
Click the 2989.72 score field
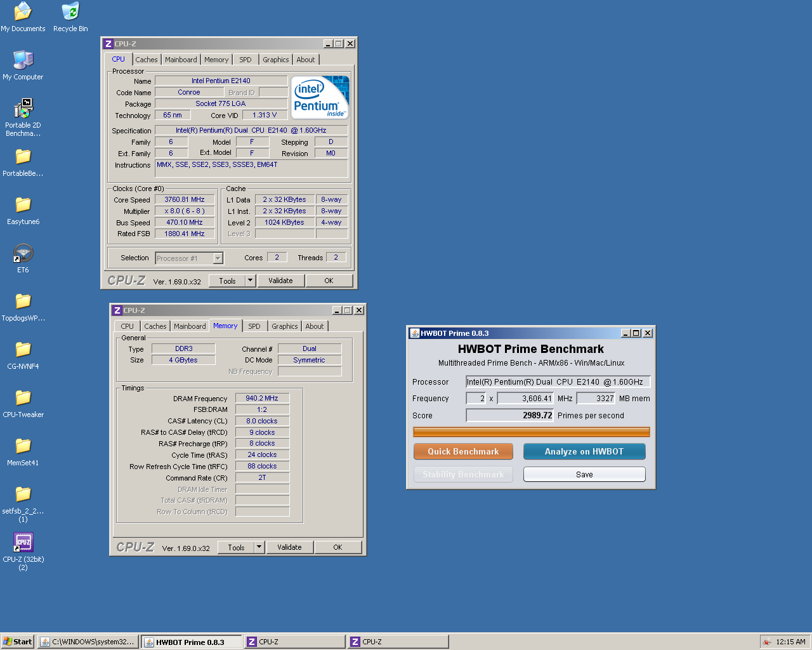click(510, 415)
